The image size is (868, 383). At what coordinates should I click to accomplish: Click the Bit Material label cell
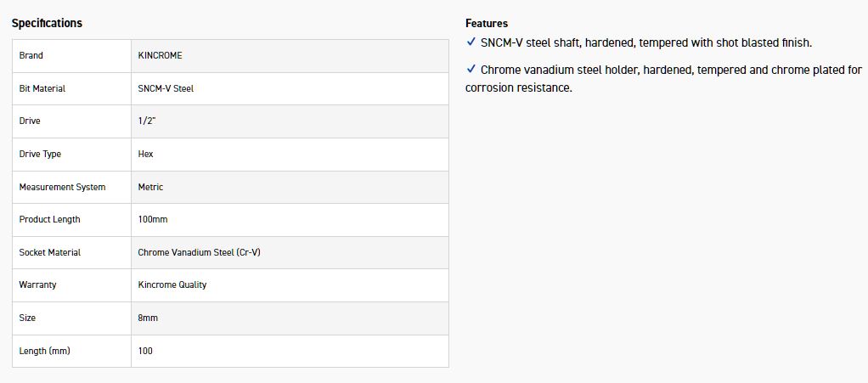click(42, 88)
